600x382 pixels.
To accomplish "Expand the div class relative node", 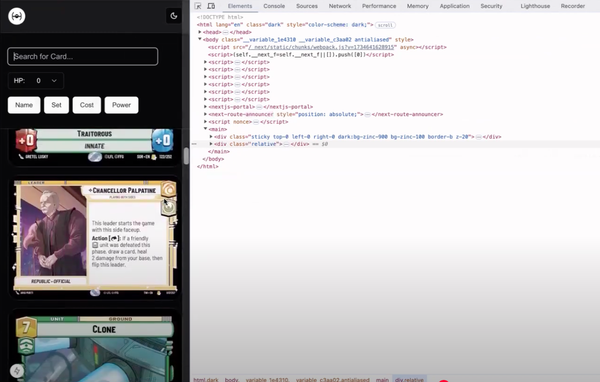I will tap(211, 144).
